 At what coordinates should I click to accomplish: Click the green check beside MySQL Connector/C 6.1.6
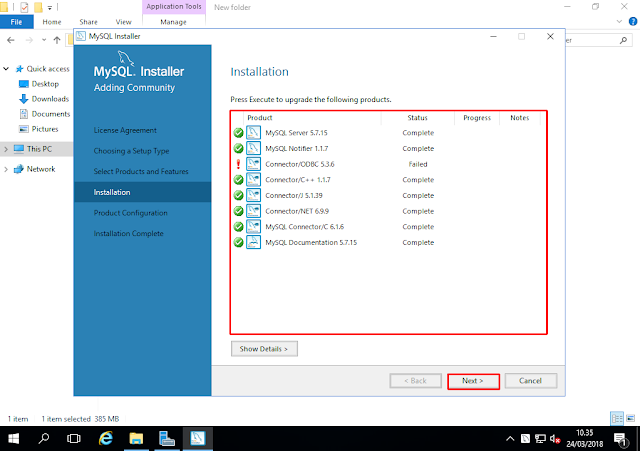click(x=238, y=227)
